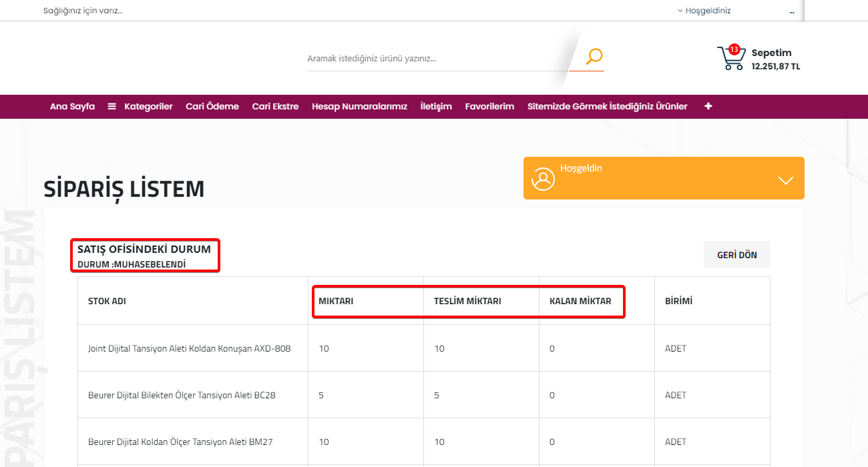Click the STOK ADI column header
The image size is (868, 467).
pyautogui.click(x=107, y=301)
